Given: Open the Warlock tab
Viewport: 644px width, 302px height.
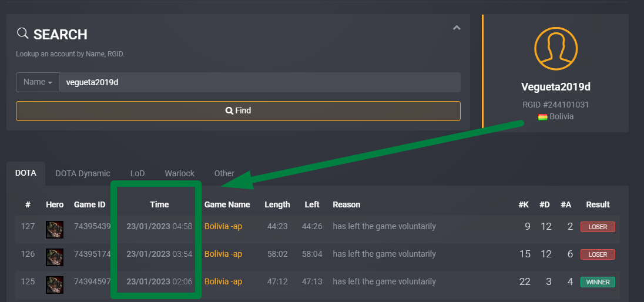Looking at the screenshot, I should [x=179, y=173].
